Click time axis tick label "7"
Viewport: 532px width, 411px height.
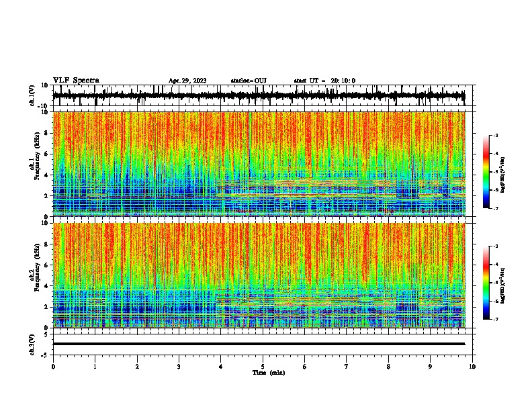tap(347, 367)
